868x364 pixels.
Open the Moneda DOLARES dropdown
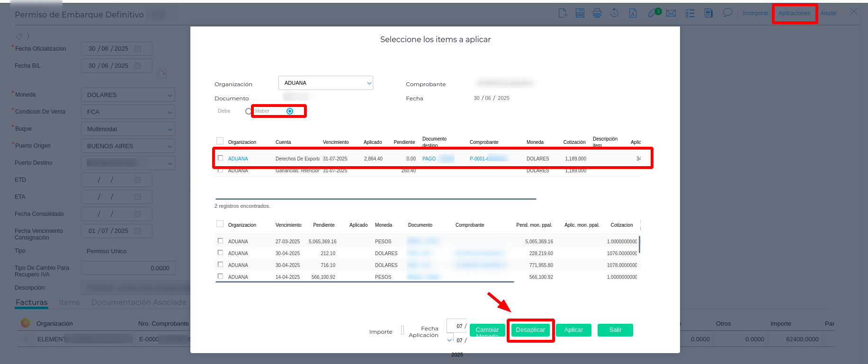click(x=128, y=95)
